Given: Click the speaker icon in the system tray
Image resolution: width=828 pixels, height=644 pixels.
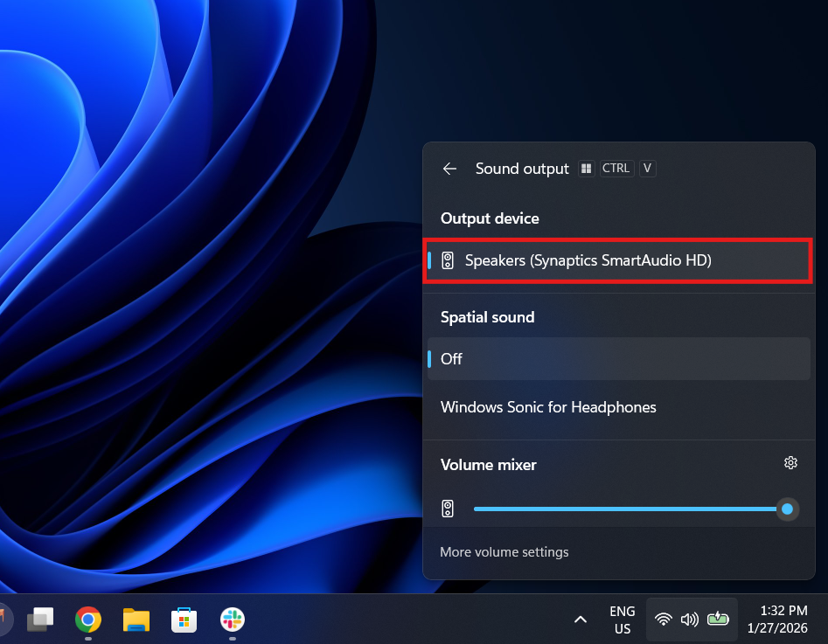Looking at the screenshot, I should pos(690,619).
